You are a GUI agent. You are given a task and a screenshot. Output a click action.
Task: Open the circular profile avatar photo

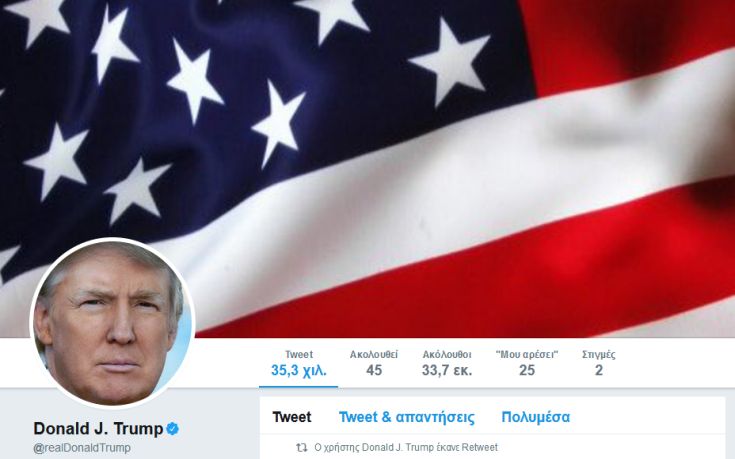pos(112,323)
